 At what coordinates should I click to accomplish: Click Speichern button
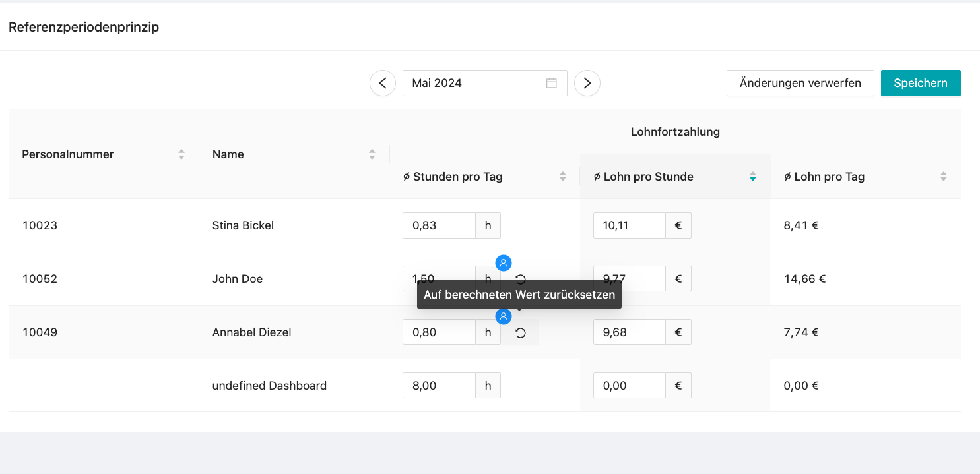[x=920, y=83]
